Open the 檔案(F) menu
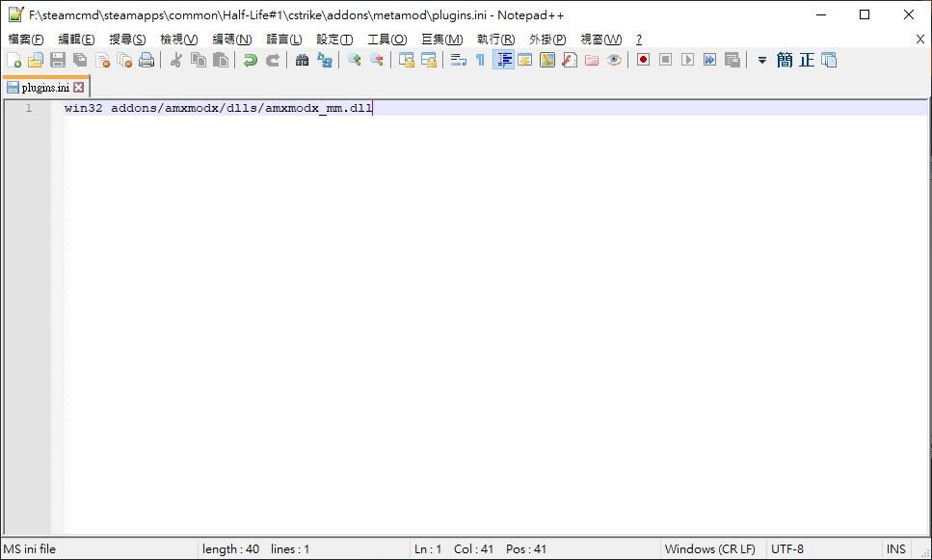The height and width of the screenshot is (560, 932). 26,40
